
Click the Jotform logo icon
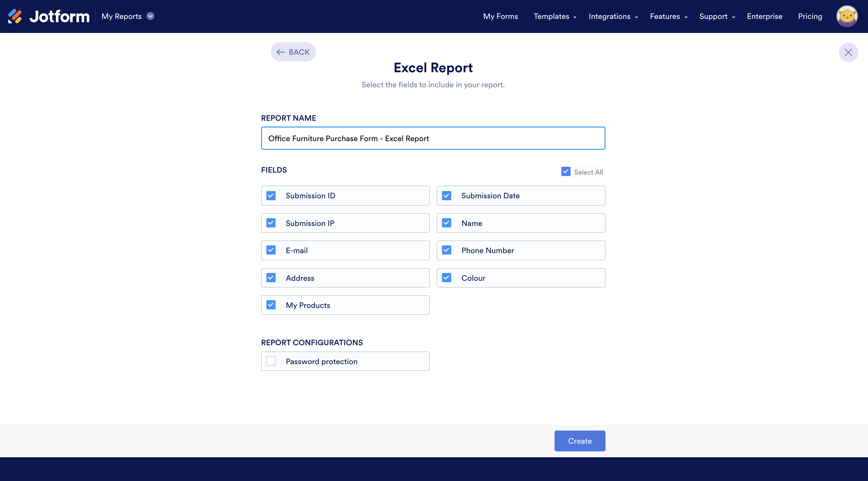pos(15,16)
